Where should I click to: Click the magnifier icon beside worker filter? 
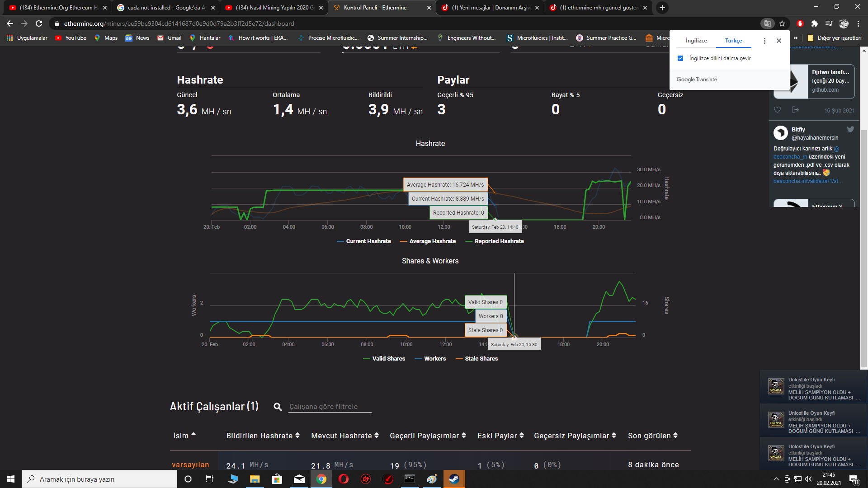pyautogui.click(x=278, y=407)
